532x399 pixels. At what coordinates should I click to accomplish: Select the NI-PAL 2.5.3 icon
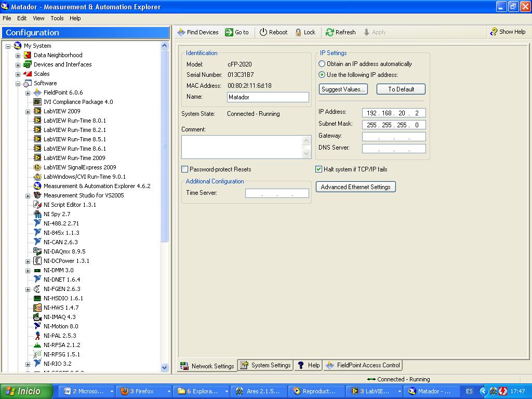click(x=37, y=336)
